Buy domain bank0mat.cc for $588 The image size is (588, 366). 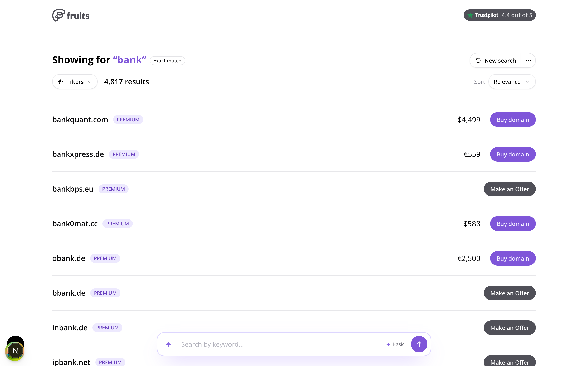[x=513, y=223]
